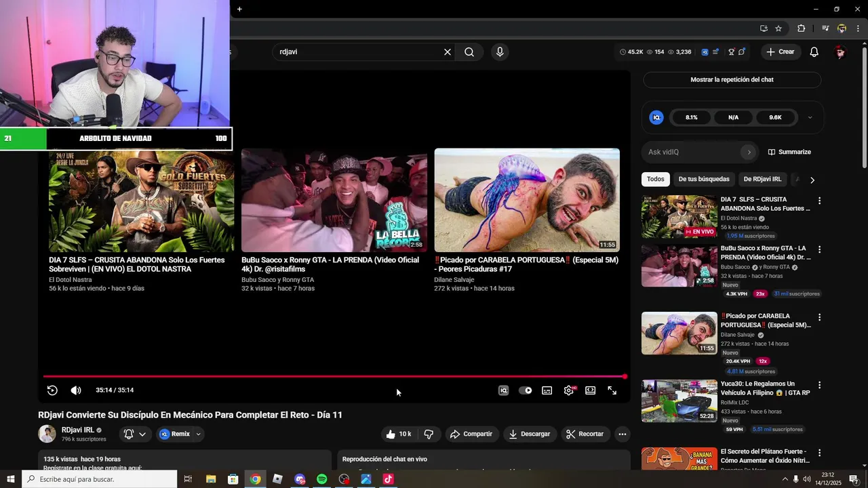Clear the search box with the X icon
This screenshot has height=488, width=868.
[448, 52]
